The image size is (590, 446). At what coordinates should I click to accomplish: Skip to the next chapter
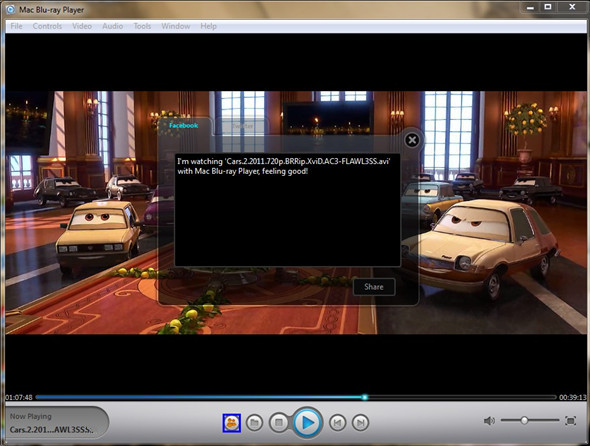[360, 423]
